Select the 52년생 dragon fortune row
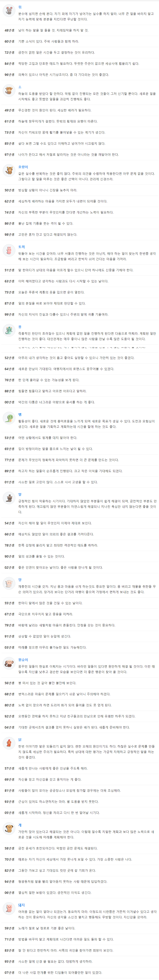Image resolution: width=159 pixels, height=980 pixels. click(80, 358)
